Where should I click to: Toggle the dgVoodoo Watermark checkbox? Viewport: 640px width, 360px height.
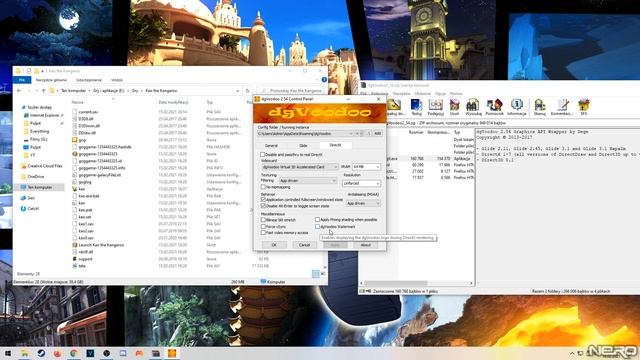318,227
